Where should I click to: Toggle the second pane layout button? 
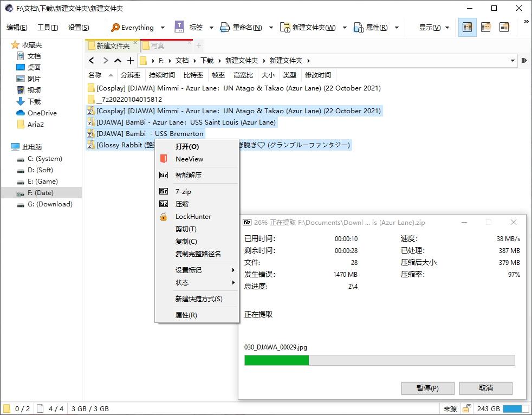[x=485, y=27]
